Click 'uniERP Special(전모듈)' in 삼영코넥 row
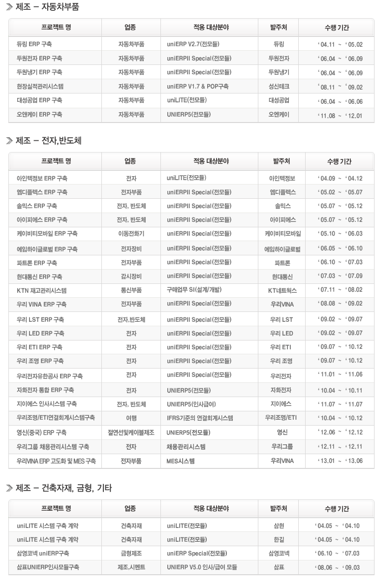 coord(197,553)
